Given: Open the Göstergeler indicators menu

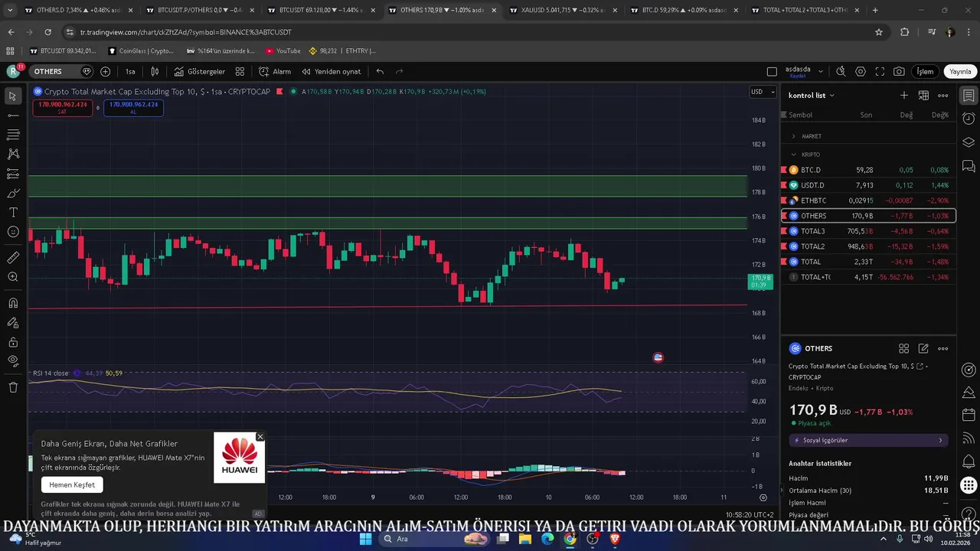Looking at the screenshot, I should coord(199,71).
